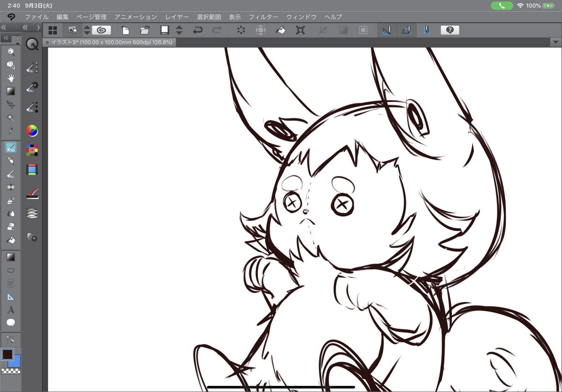Open the 編集 menu
The height and width of the screenshot is (392, 562).
[62, 17]
